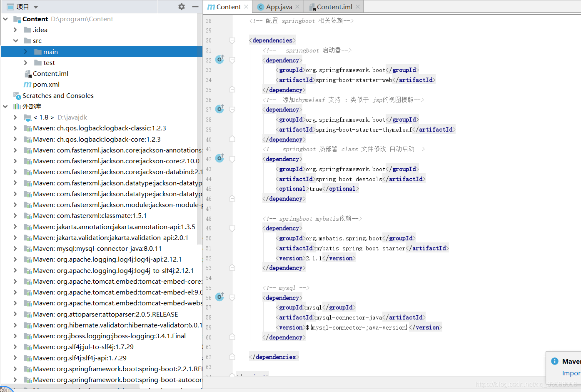Click the Maven notification info icon

click(555, 361)
